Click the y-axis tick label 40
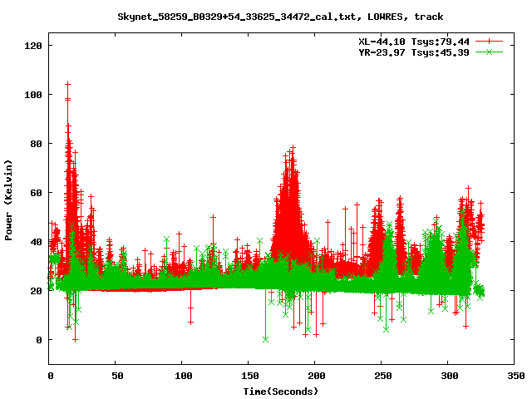This screenshot has height=399, width=532. click(36, 242)
